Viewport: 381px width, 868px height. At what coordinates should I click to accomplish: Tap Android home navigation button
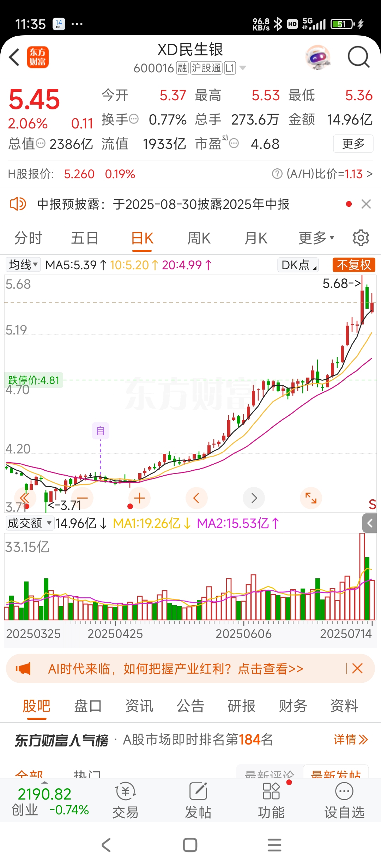click(190, 845)
